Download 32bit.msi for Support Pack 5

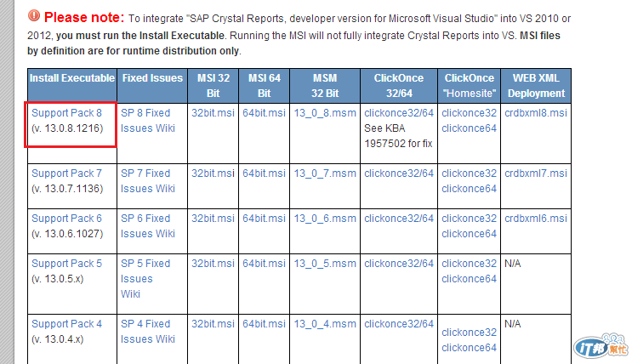pyautogui.click(x=213, y=264)
